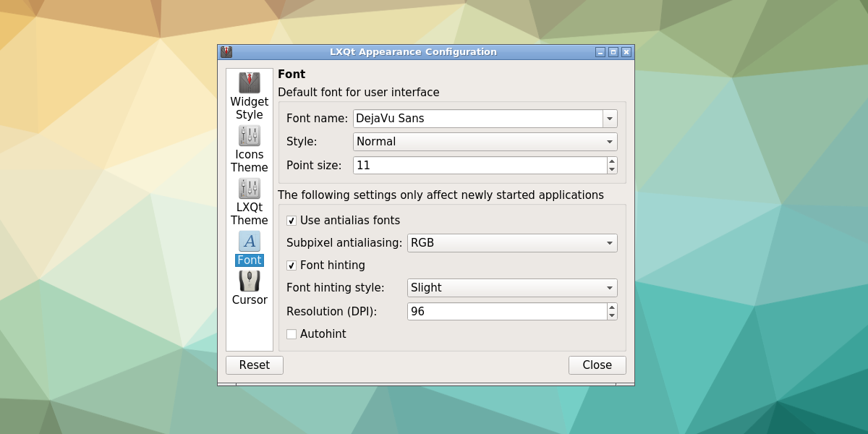Viewport: 868px width, 434px height.
Task: Click the Point size value field
Action: (x=480, y=166)
